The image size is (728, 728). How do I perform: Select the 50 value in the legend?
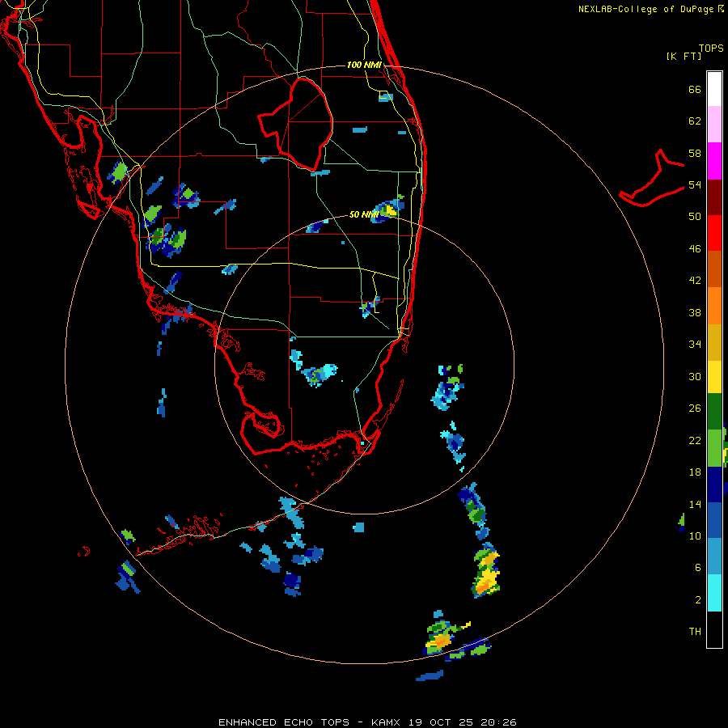click(x=695, y=217)
